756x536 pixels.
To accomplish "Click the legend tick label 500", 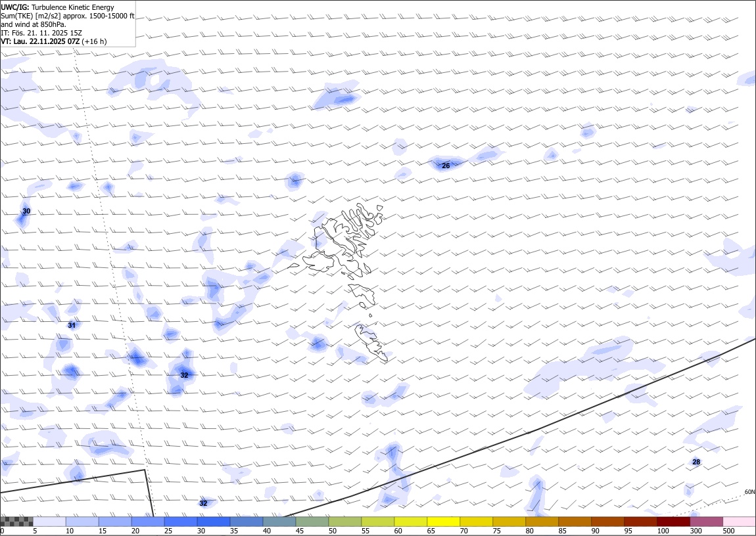I will [728, 531].
